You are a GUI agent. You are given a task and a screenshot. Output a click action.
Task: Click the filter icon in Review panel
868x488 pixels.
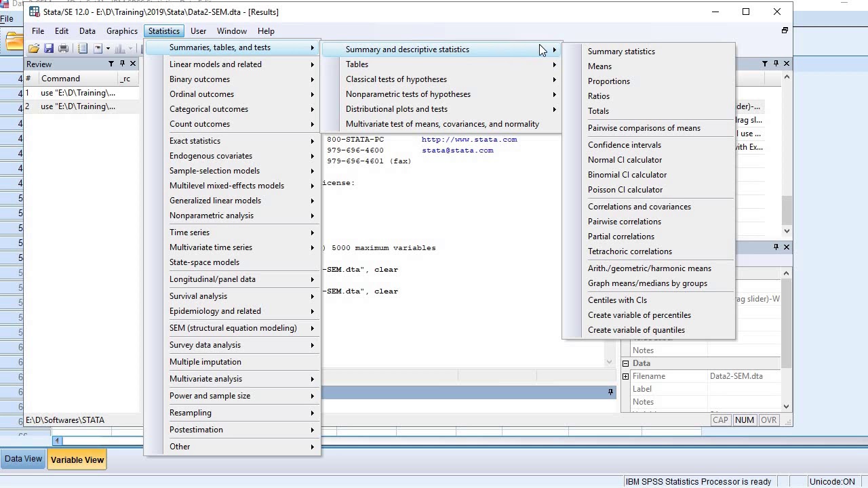point(111,64)
